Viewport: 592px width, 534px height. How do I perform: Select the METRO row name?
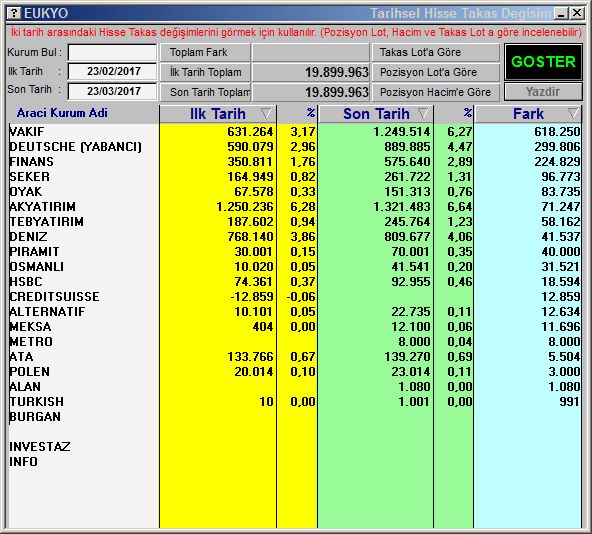31,342
